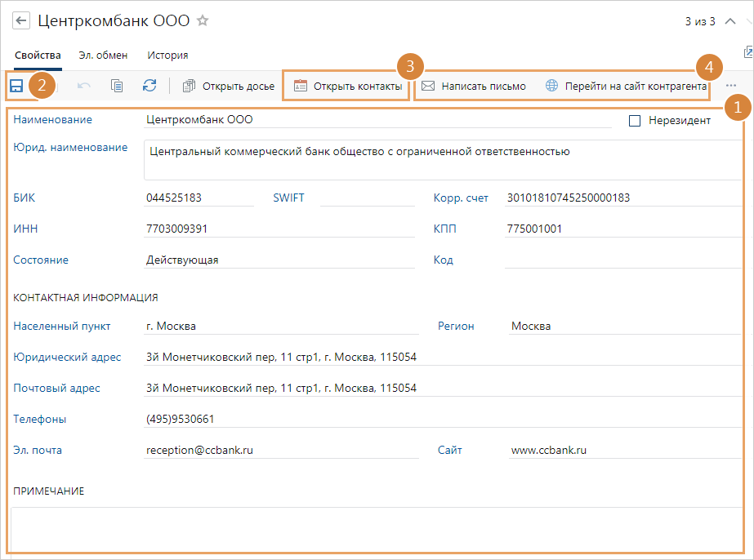Open the more actions ellipsis menu
754x560 pixels.
730,86
